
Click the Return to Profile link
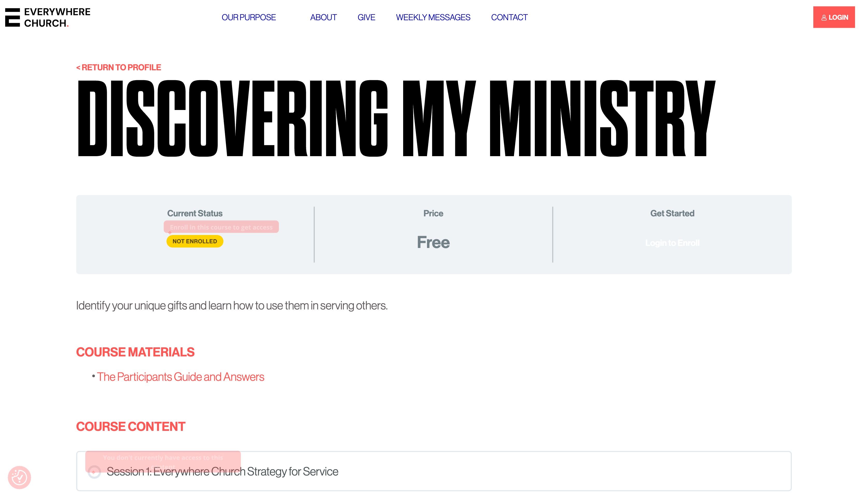[x=119, y=68]
